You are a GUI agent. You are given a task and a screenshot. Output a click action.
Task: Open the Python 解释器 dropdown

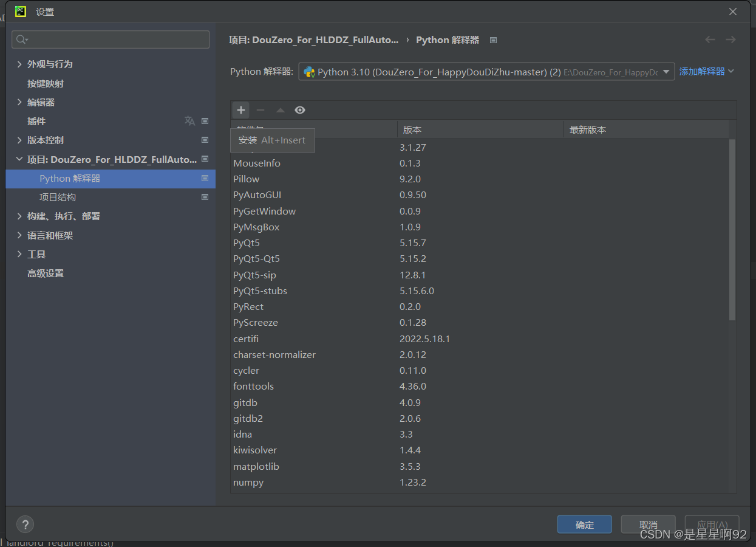click(486, 72)
